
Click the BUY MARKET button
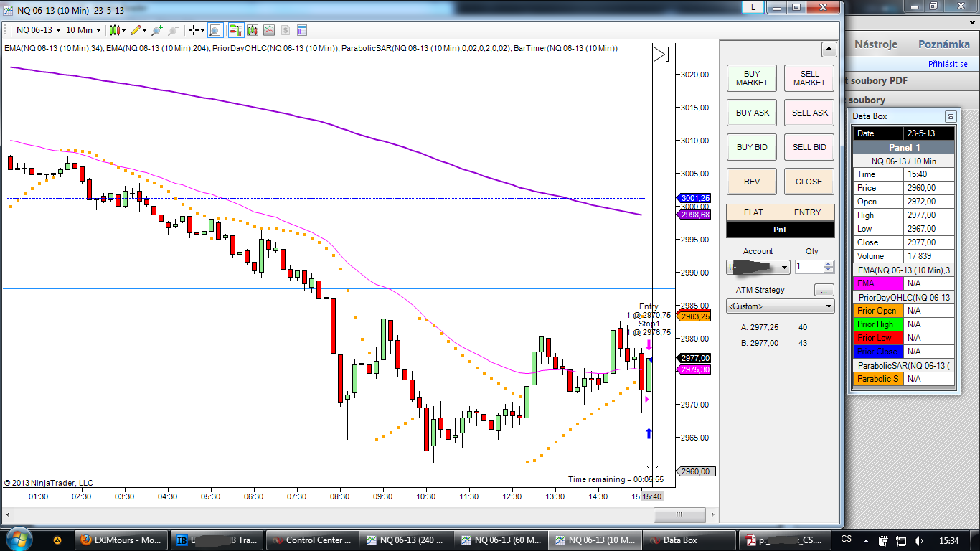[752, 78]
